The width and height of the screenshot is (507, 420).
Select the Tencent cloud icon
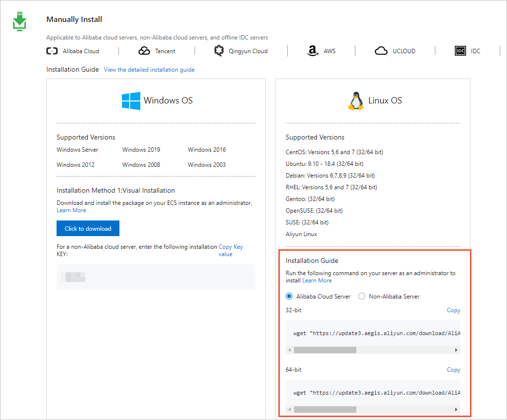point(144,51)
